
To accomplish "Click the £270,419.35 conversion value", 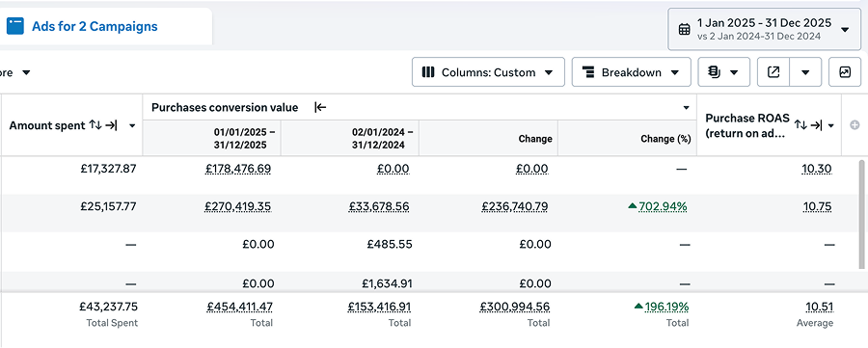I will click(238, 206).
